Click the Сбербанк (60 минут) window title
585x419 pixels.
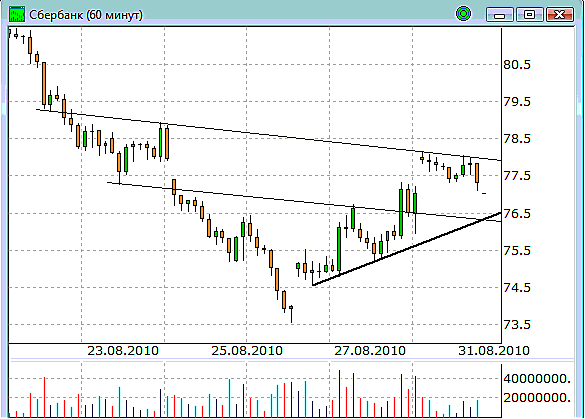[86, 15]
